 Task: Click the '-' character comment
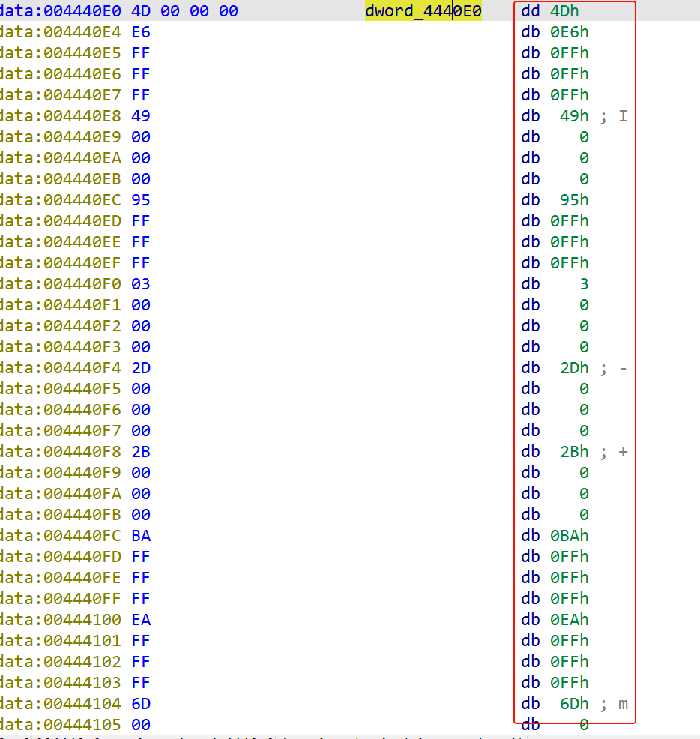click(x=623, y=368)
